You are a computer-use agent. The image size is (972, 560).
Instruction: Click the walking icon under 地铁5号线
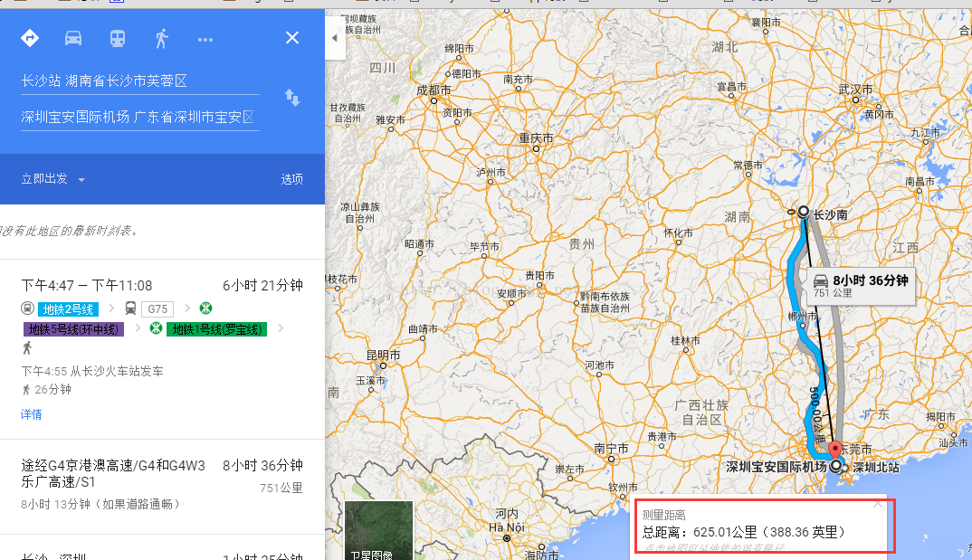tap(27, 348)
